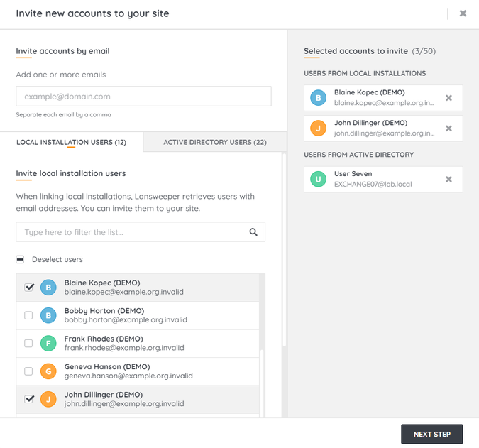Check the Bobby Horton checkbox
Viewport: 479px width, 448px height.
tap(29, 315)
